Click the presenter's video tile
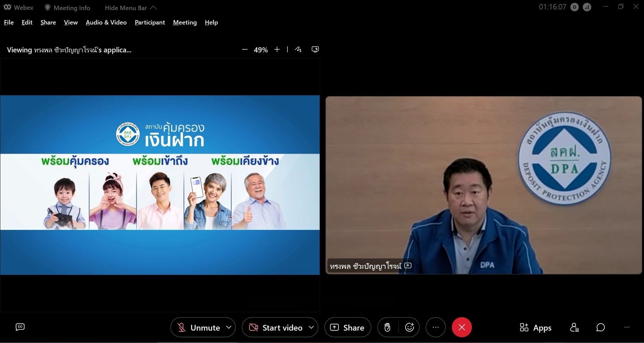Image resolution: width=644 pixels, height=343 pixels. 484,185
